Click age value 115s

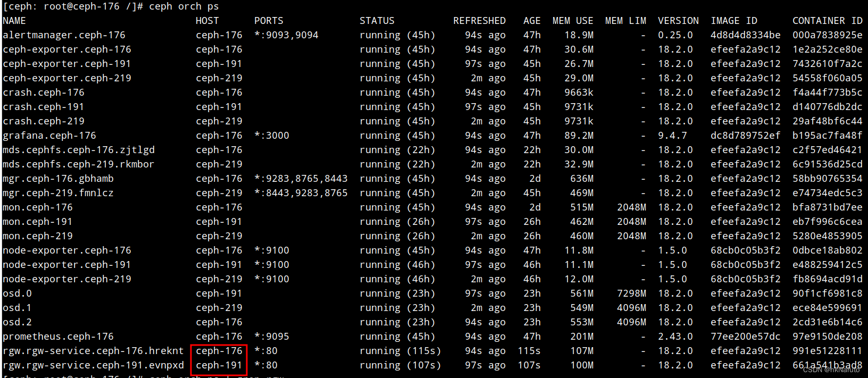pos(529,351)
